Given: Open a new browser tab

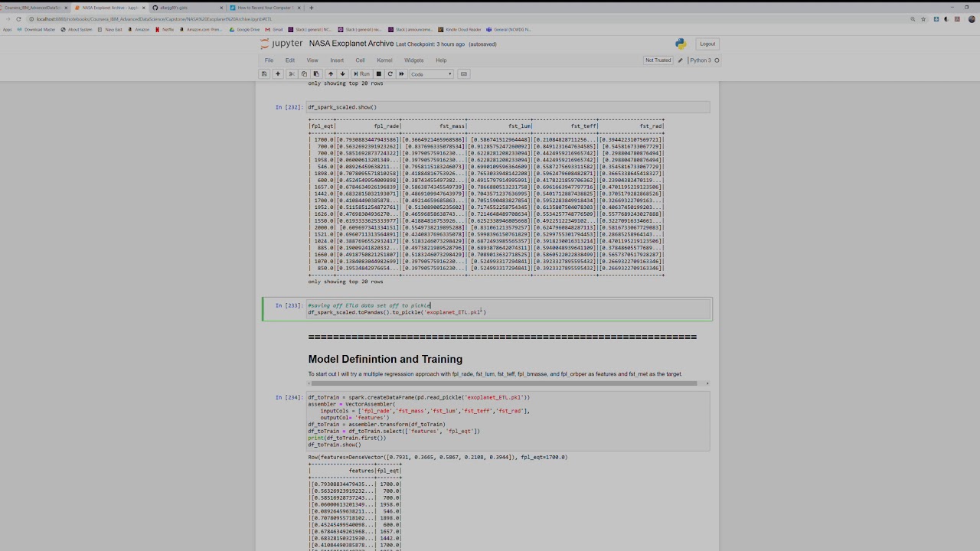Looking at the screenshot, I should [311, 8].
